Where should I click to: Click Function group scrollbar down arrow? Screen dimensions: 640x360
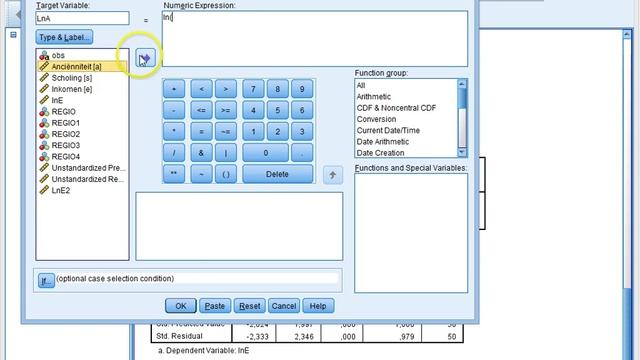pyautogui.click(x=462, y=152)
